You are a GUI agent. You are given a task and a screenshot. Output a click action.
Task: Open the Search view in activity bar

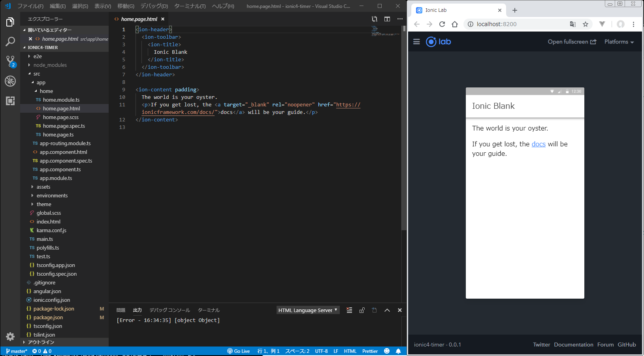(x=10, y=42)
